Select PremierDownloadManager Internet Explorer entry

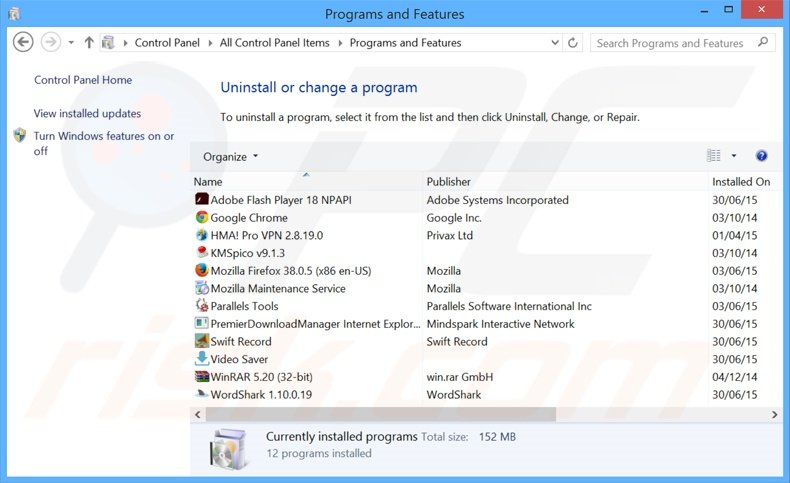(315, 324)
